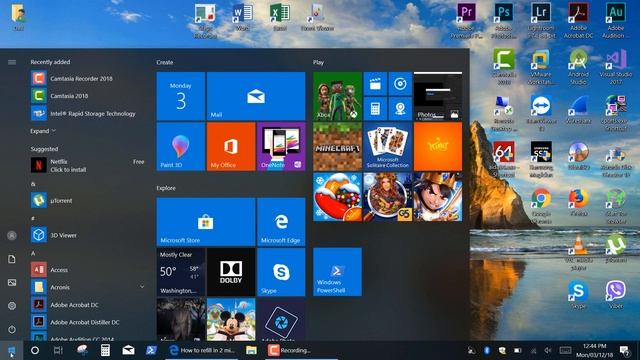Open the Viber desktop shortcut
This screenshot has width=640, height=360.
point(616,295)
